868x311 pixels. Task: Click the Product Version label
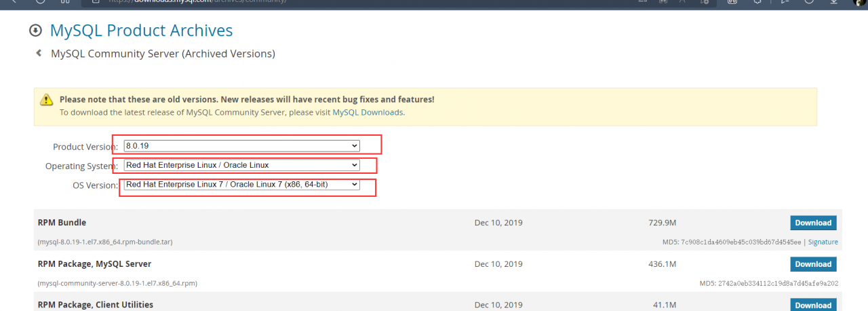[x=85, y=147]
